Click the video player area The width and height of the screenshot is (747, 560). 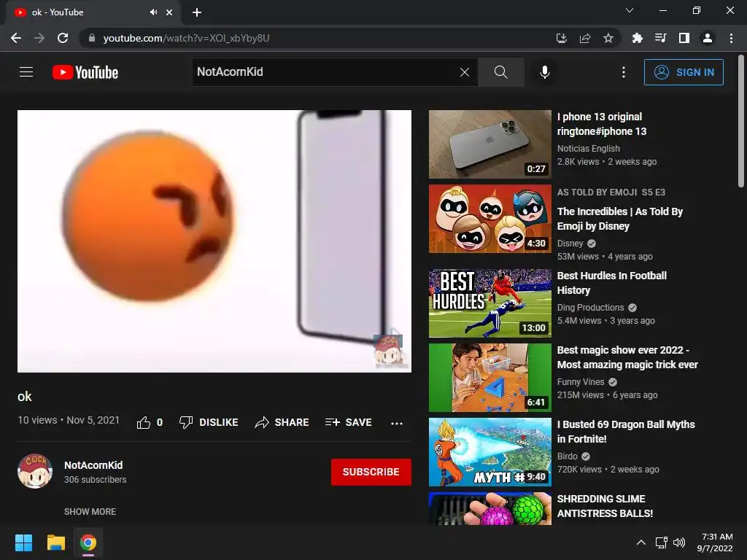pyautogui.click(x=214, y=241)
